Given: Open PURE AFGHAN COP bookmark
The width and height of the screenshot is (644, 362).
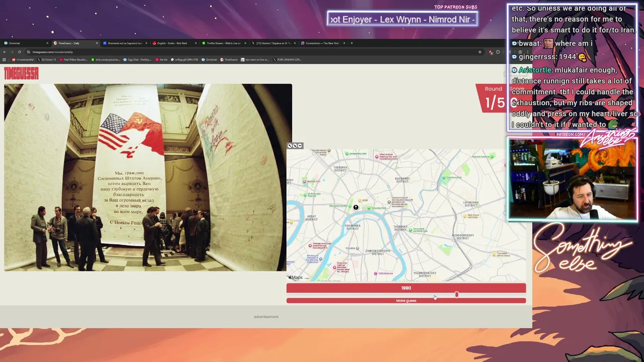Looking at the screenshot, I should pos(287,59).
